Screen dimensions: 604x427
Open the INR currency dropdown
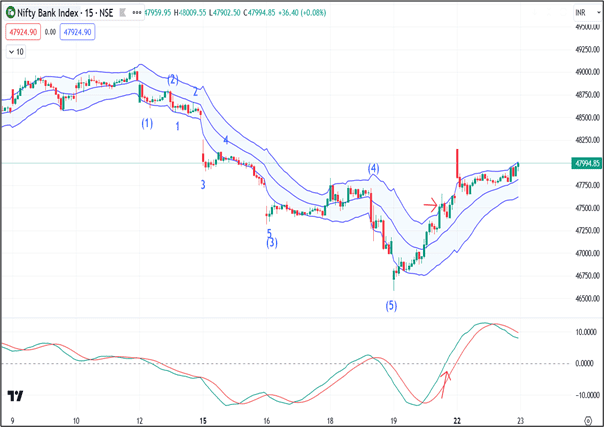[x=587, y=13]
